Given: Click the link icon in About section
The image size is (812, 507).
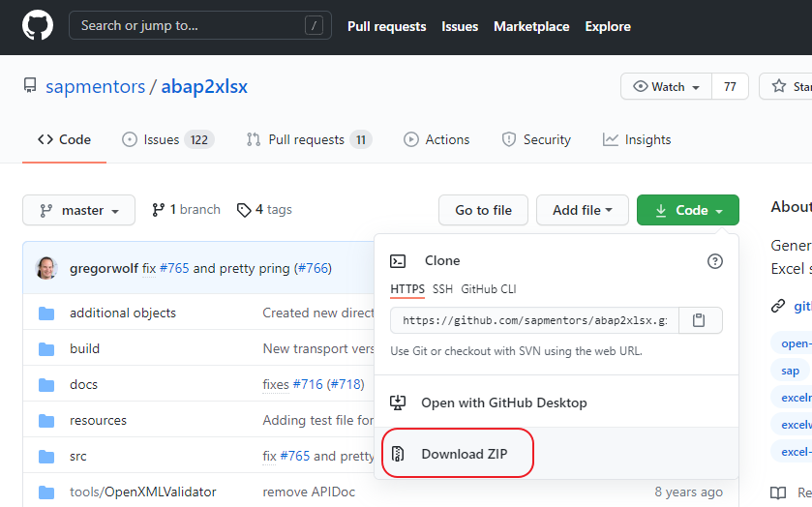Looking at the screenshot, I should tap(778, 306).
